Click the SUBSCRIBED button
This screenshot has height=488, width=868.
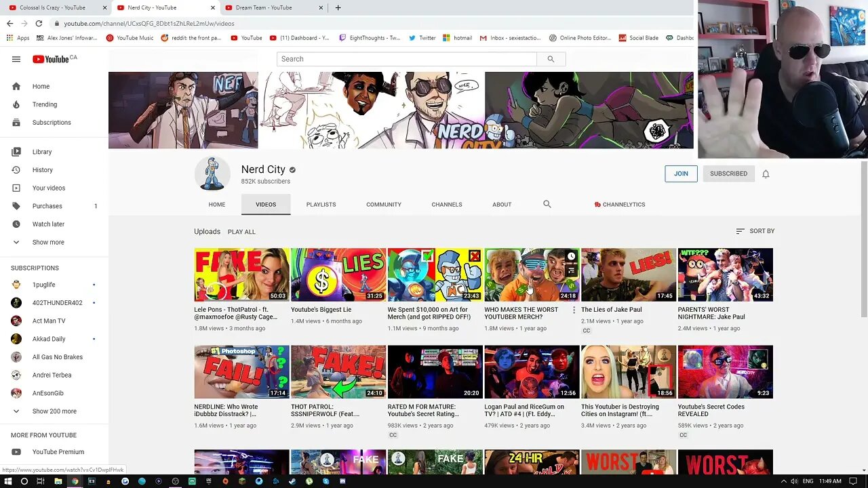(728, 174)
